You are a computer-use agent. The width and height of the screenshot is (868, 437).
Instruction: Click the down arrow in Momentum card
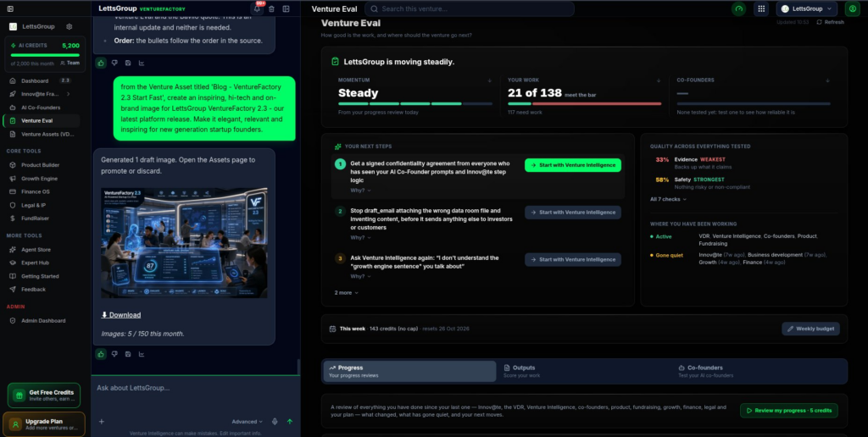tap(489, 80)
